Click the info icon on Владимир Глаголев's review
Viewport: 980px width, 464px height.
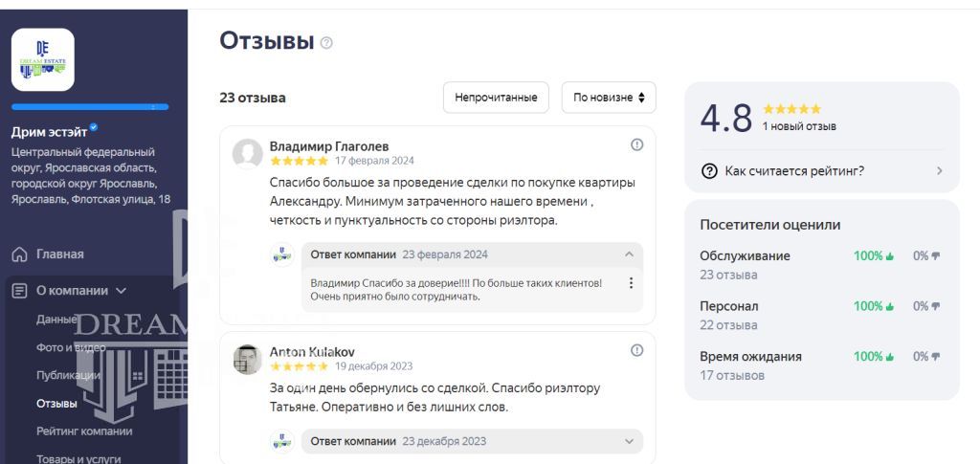click(636, 144)
